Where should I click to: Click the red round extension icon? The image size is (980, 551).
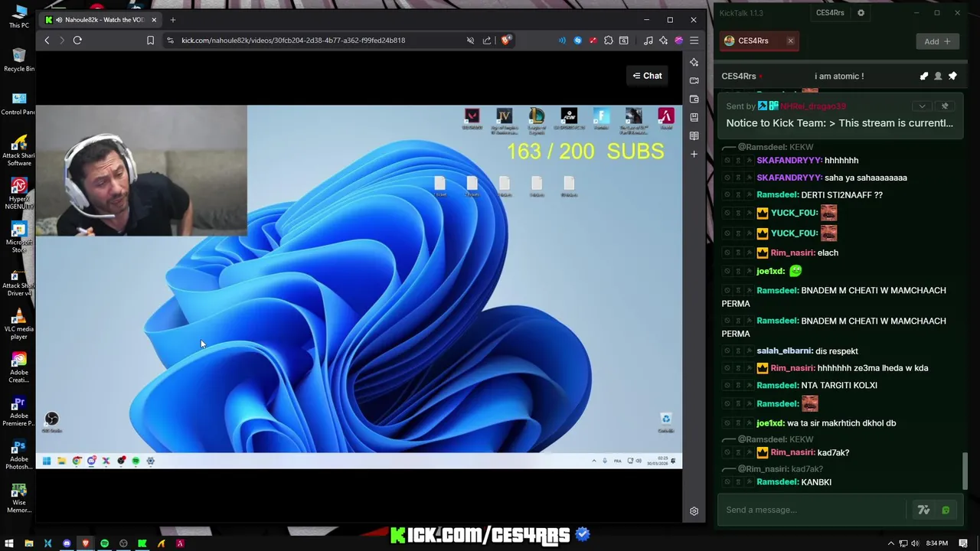pyautogui.click(x=593, y=41)
